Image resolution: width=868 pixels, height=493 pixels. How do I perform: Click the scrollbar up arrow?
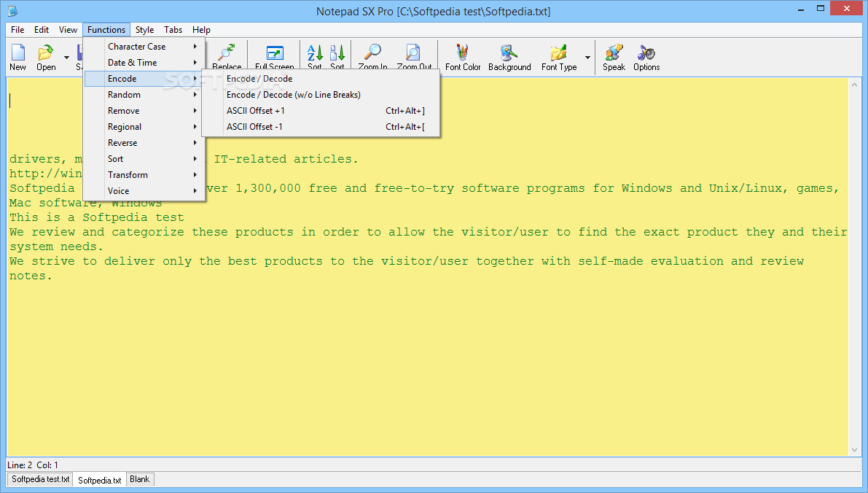(854, 85)
